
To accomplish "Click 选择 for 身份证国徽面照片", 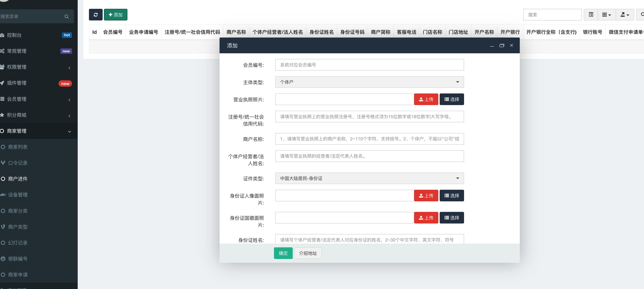I will (x=451, y=218).
